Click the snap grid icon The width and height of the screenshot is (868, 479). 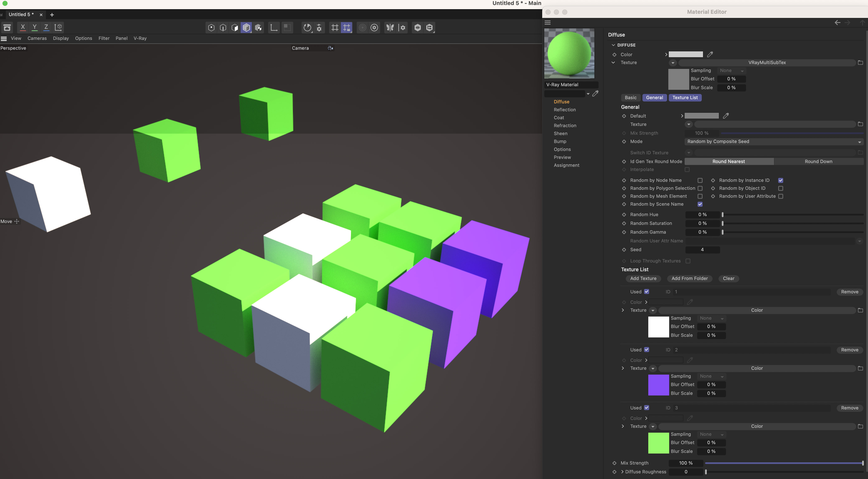point(335,28)
